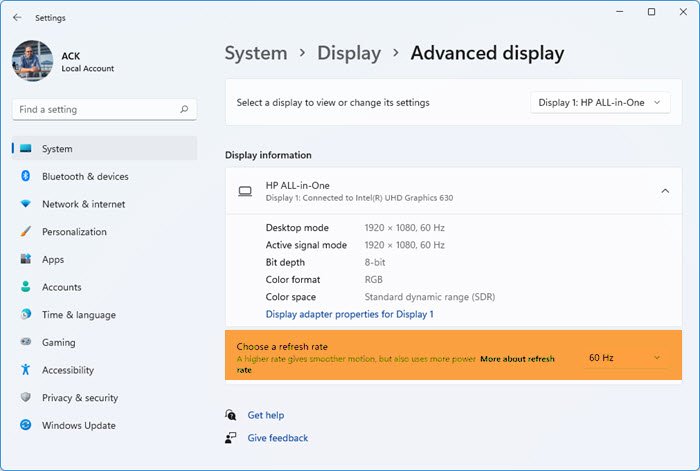
Task: Click the back arrow icon in title bar
Action: click(17, 17)
